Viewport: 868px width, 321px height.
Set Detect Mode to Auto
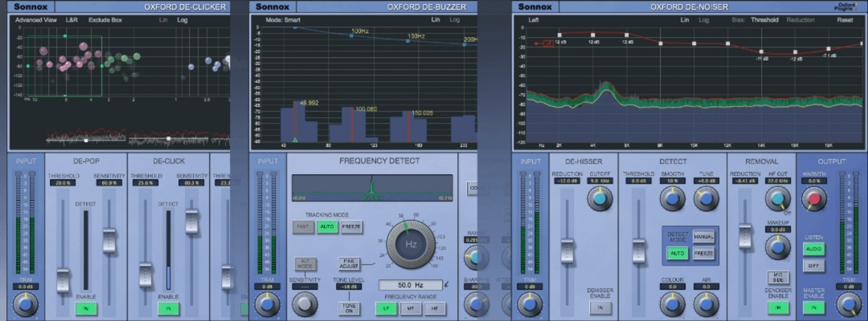coord(677,254)
